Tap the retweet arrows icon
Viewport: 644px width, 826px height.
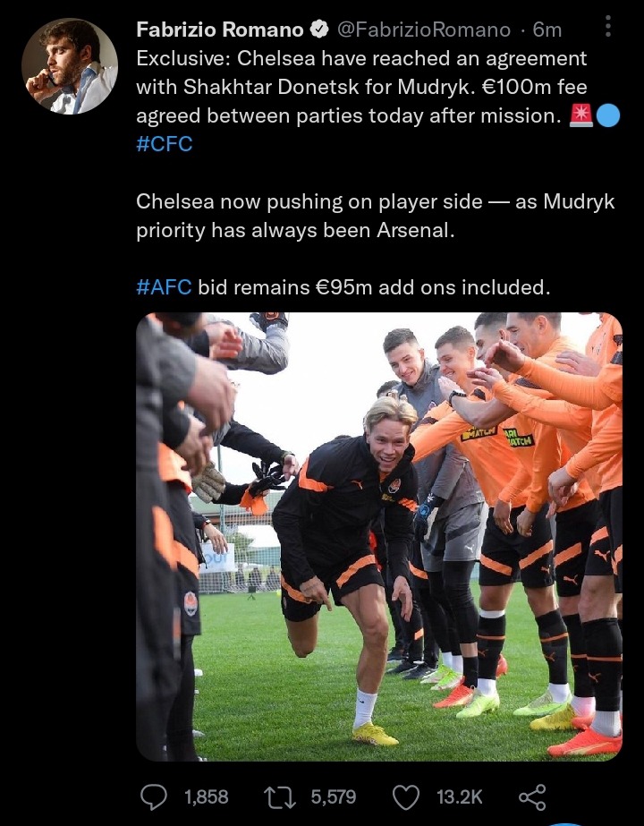pos(280,797)
